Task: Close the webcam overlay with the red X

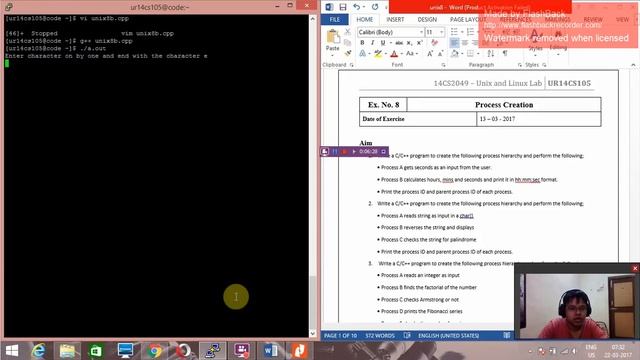Action: point(635,268)
